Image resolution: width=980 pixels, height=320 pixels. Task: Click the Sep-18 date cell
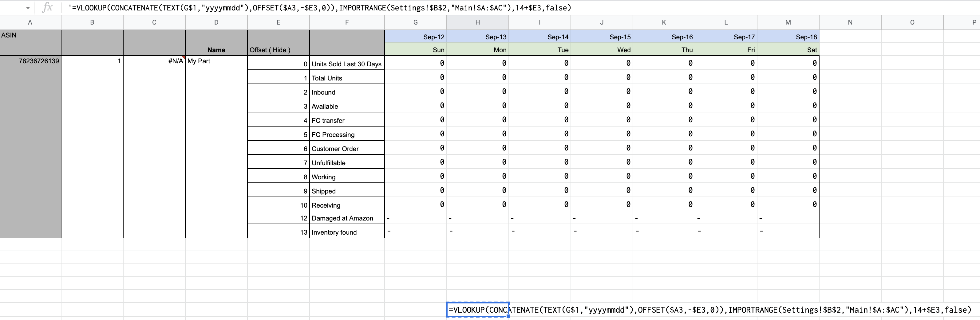tap(788, 37)
